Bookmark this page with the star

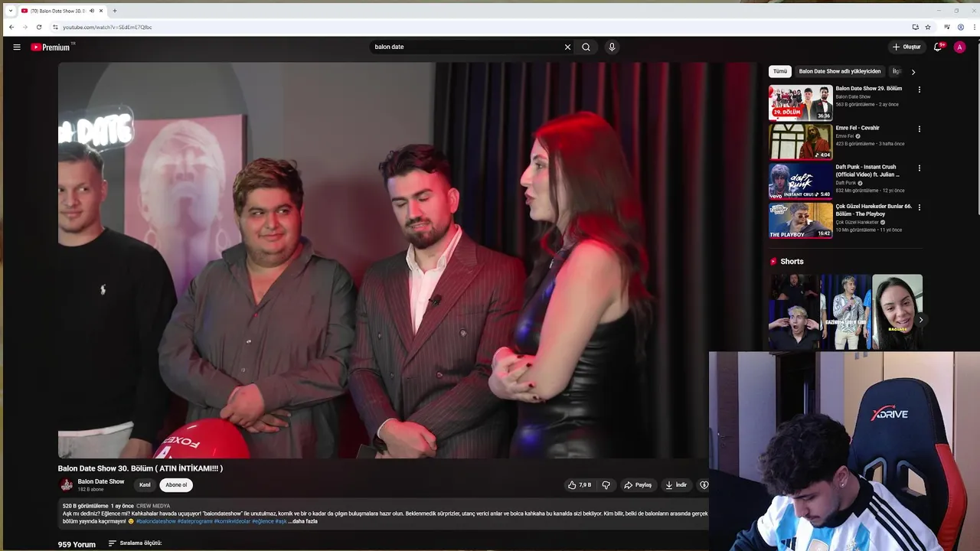coord(928,27)
